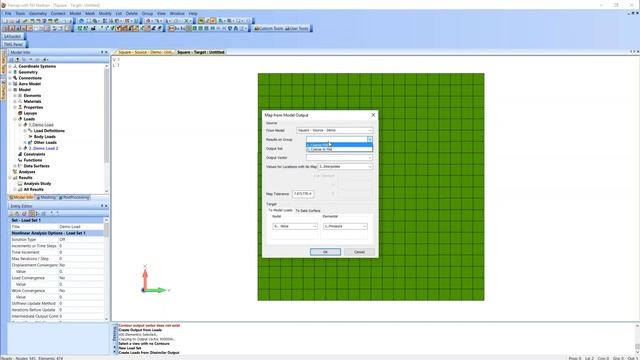Image resolution: width=640 pixels, height=360 pixels.
Task: Open Values for Locations with No Map dropdown
Action: [x=345, y=167]
